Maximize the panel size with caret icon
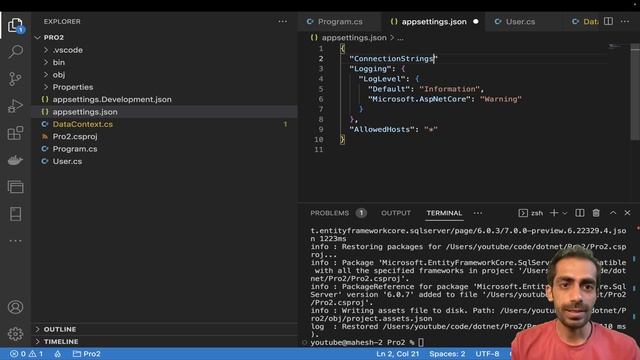The image size is (640, 360). 613,213
